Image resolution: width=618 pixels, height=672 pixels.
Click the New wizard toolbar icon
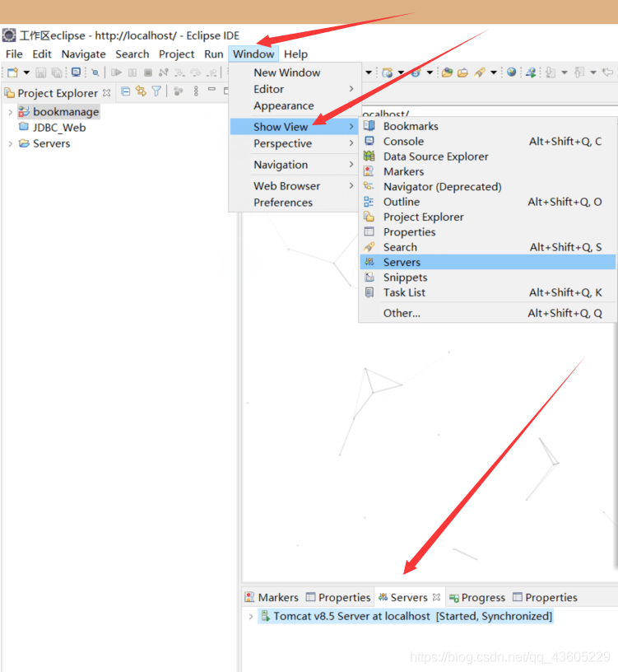(13, 72)
